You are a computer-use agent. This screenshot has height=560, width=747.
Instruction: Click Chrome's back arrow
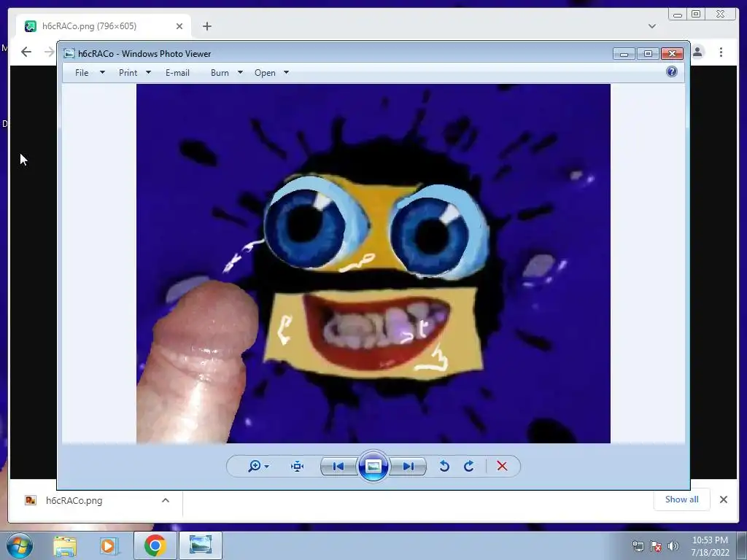click(x=26, y=52)
